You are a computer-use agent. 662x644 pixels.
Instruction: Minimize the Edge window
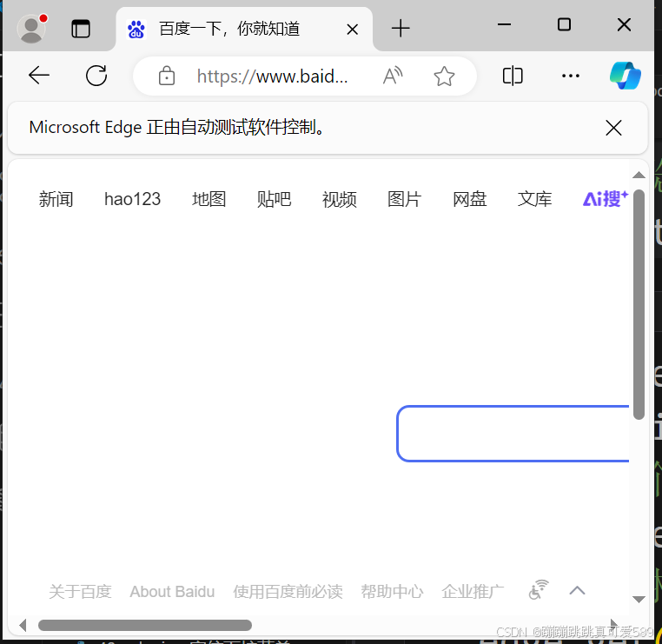[504, 24]
